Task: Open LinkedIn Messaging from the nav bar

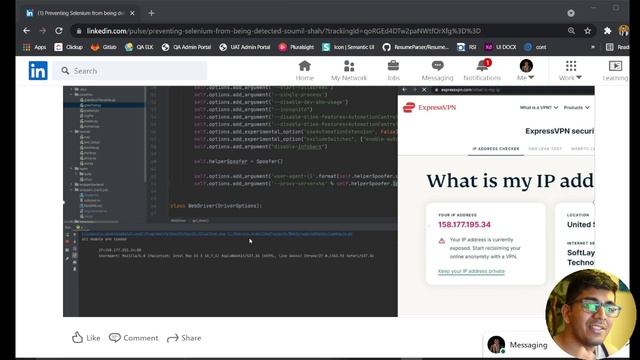Action: (x=438, y=71)
